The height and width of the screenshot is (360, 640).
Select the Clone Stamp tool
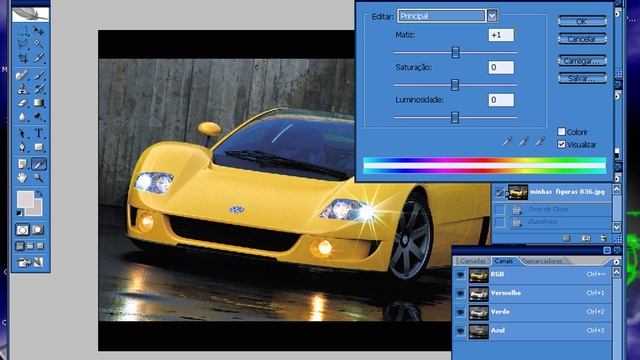click(22, 89)
